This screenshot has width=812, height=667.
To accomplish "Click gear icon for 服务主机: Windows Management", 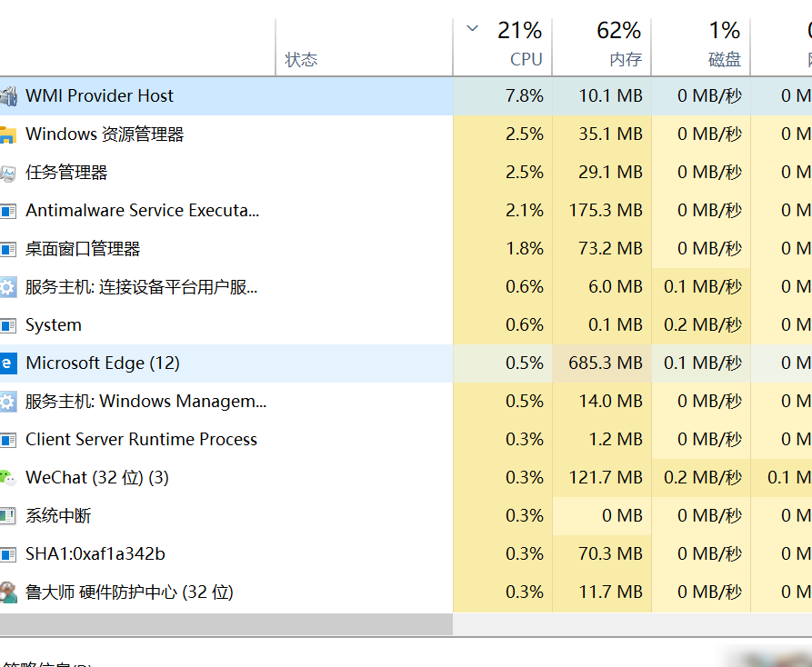I will [8, 402].
